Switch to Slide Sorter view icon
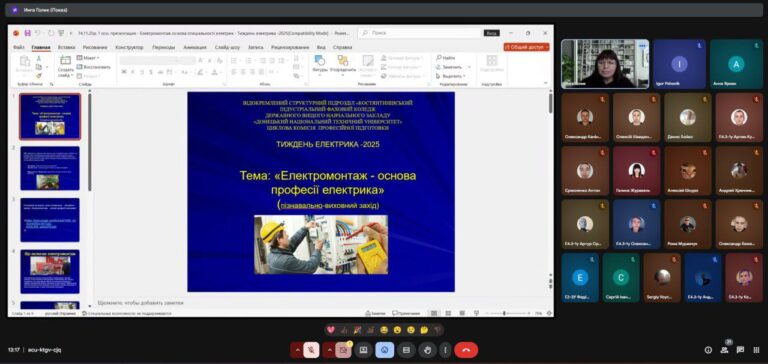 [448, 313]
